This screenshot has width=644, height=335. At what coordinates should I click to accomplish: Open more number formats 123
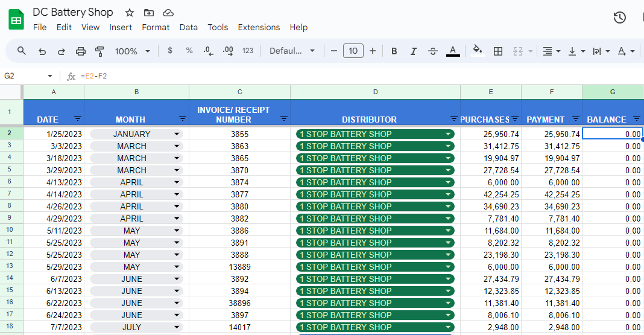tap(248, 51)
